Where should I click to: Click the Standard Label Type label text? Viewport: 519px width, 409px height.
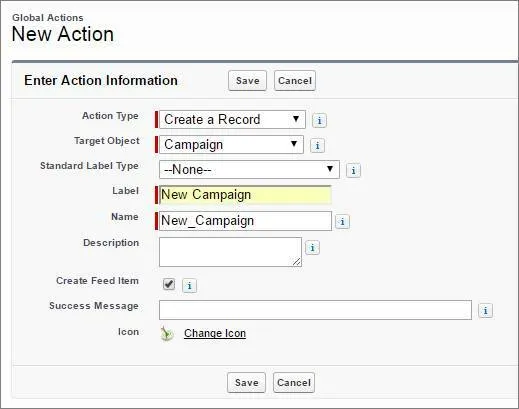tap(89, 166)
